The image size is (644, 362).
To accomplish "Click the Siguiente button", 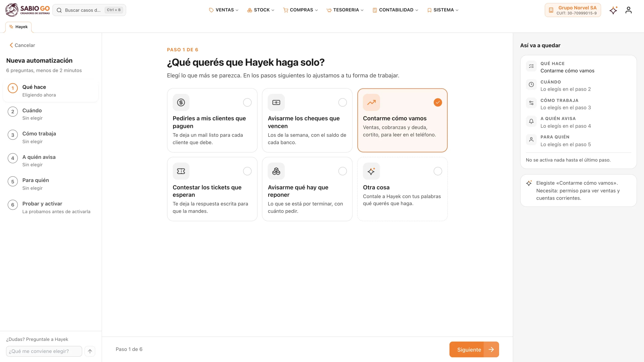I will 474,349.
